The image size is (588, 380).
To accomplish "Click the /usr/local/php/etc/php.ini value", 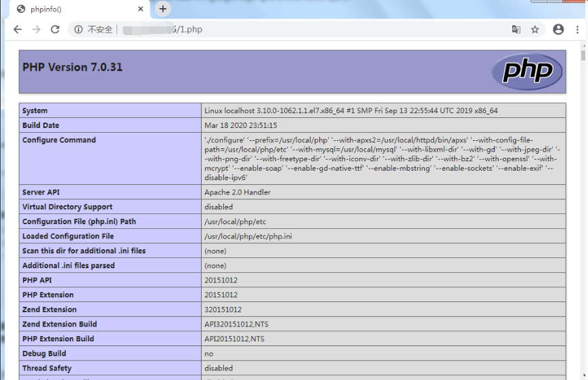I will click(248, 236).
